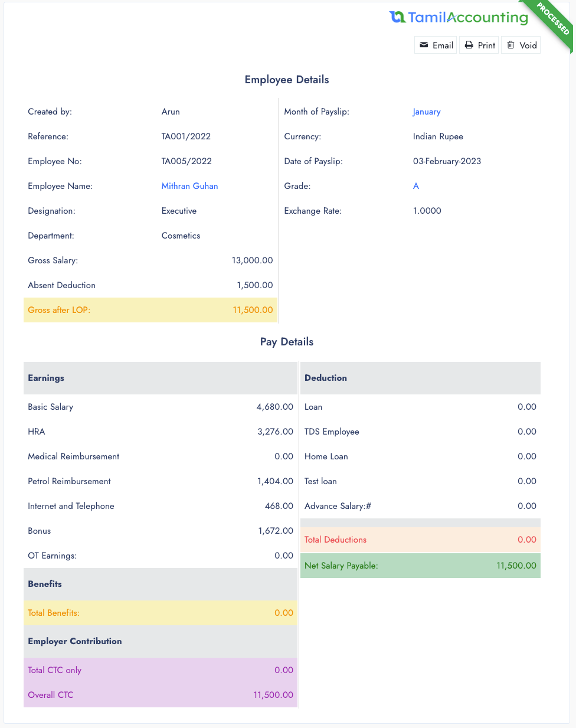Click the Benefits section header

tap(45, 584)
